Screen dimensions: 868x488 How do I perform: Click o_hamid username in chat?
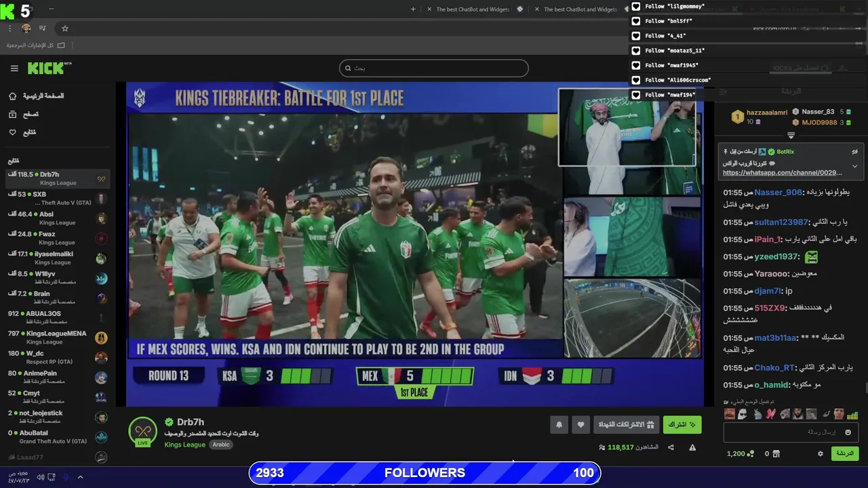click(x=772, y=385)
